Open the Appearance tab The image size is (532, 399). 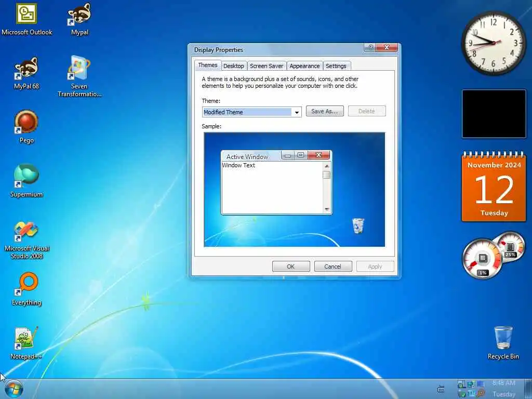tap(304, 66)
